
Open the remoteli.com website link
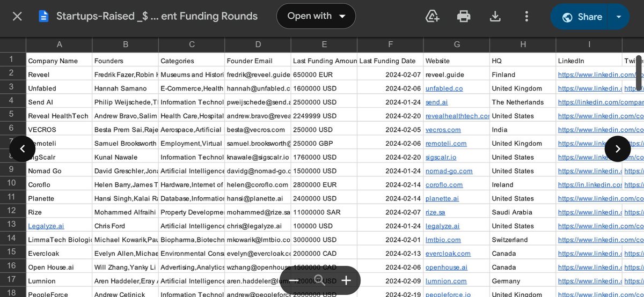point(446,144)
